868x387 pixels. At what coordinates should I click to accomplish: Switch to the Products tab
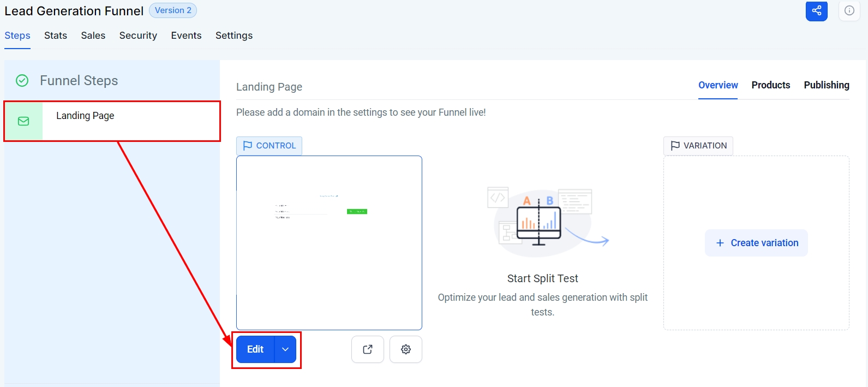click(770, 85)
